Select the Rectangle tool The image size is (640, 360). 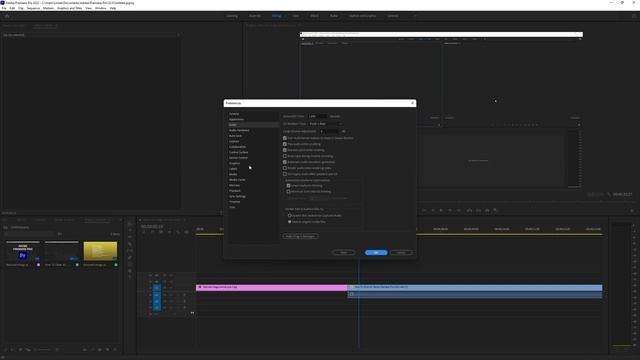(x=130, y=264)
